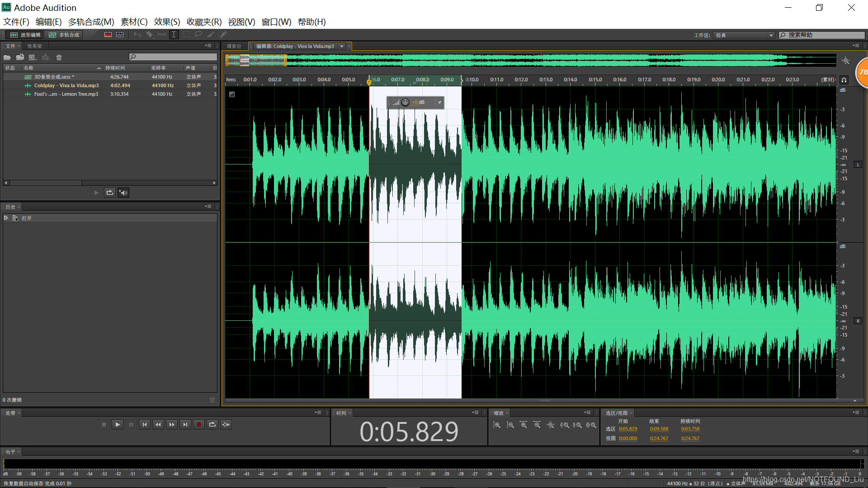Viewport: 868px width, 488px height.
Task: Sort files by 采样率 column header
Action: (166, 68)
